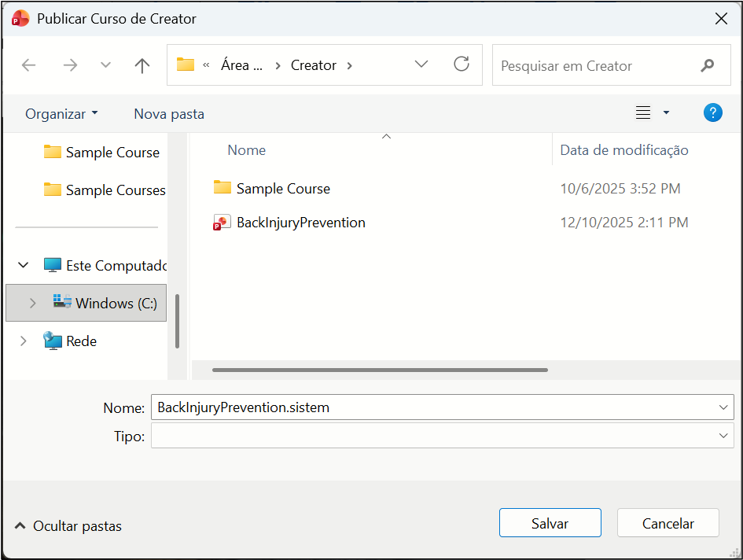Click the Forward navigation arrow
Screen dimensions: 743x560
coord(70,65)
